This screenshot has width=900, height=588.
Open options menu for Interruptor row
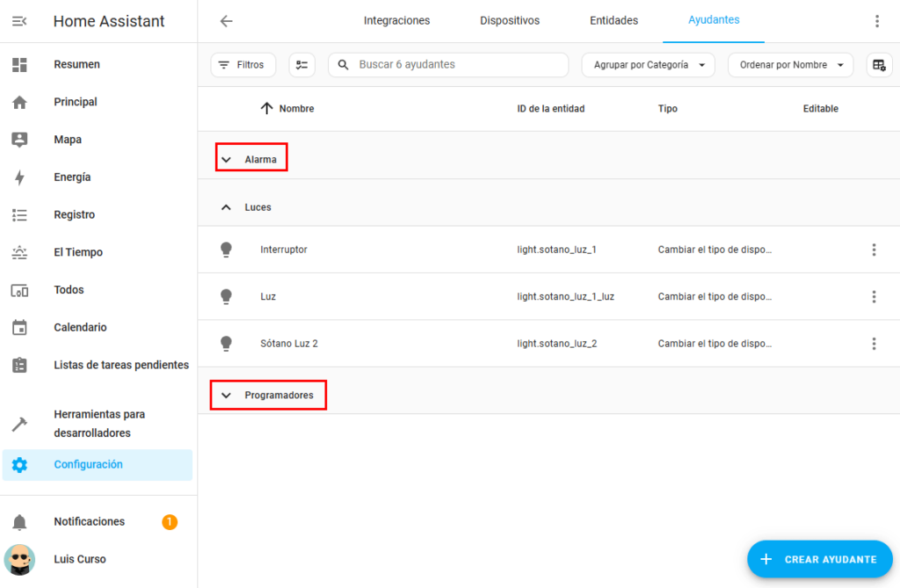(874, 250)
